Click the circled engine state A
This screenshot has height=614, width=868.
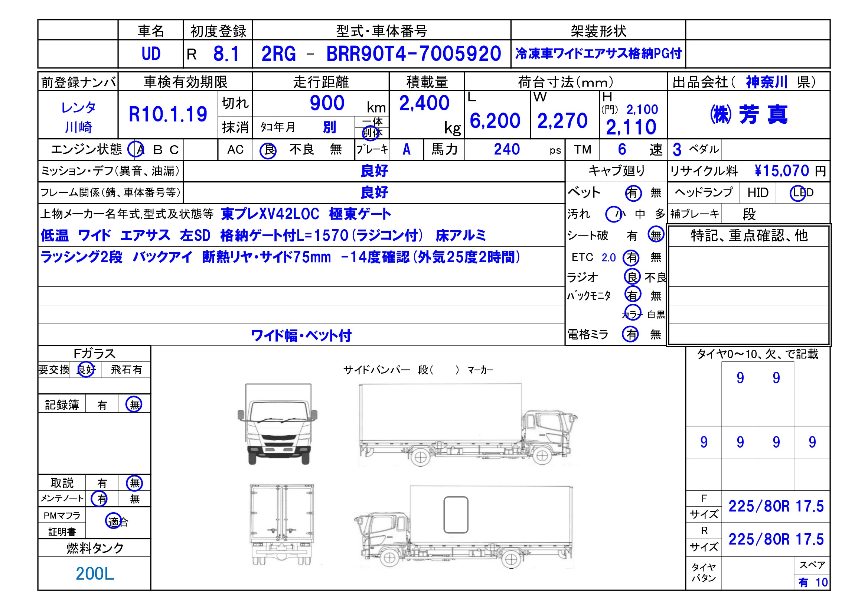click(x=136, y=149)
